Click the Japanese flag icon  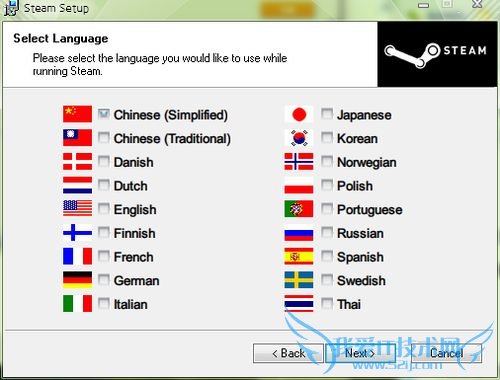coord(299,114)
